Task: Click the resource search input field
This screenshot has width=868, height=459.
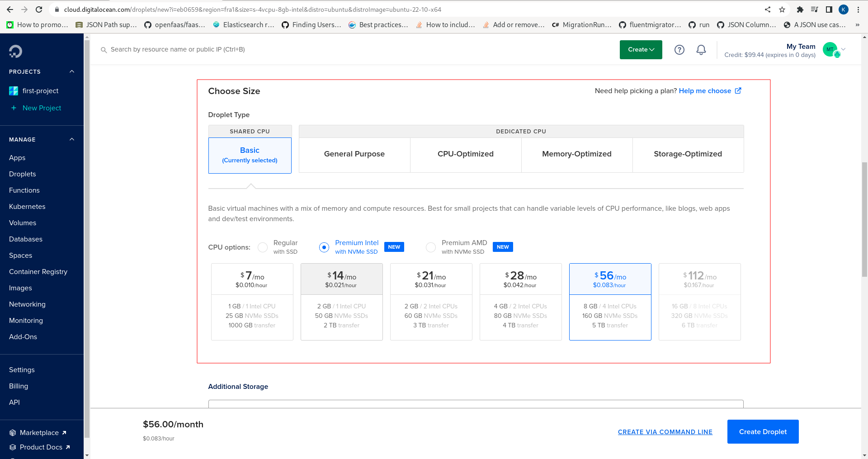Action: click(178, 50)
